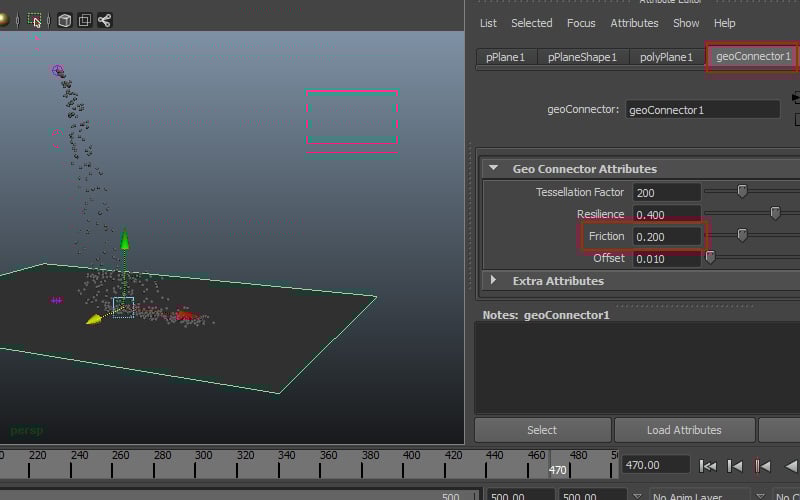Grab the red X-axis move manipulator arrow
Image resolution: width=800 pixels, height=500 pixels.
tap(186, 315)
